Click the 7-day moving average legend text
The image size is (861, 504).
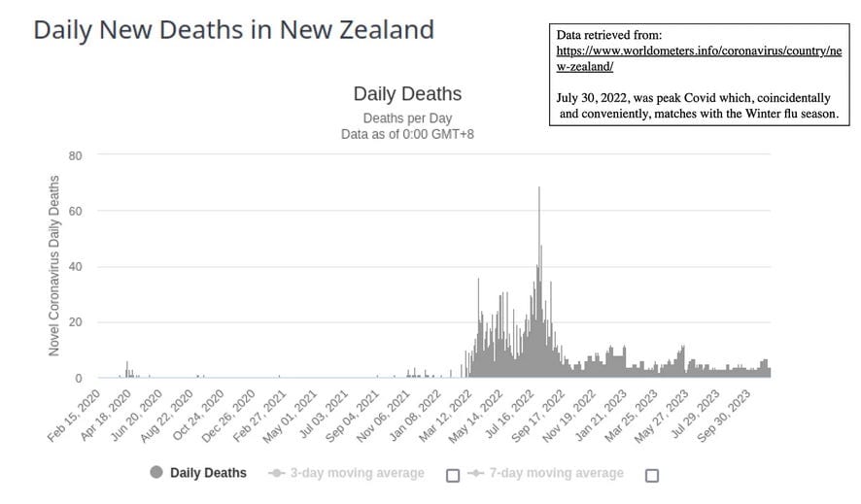pyautogui.click(x=556, y=473)
